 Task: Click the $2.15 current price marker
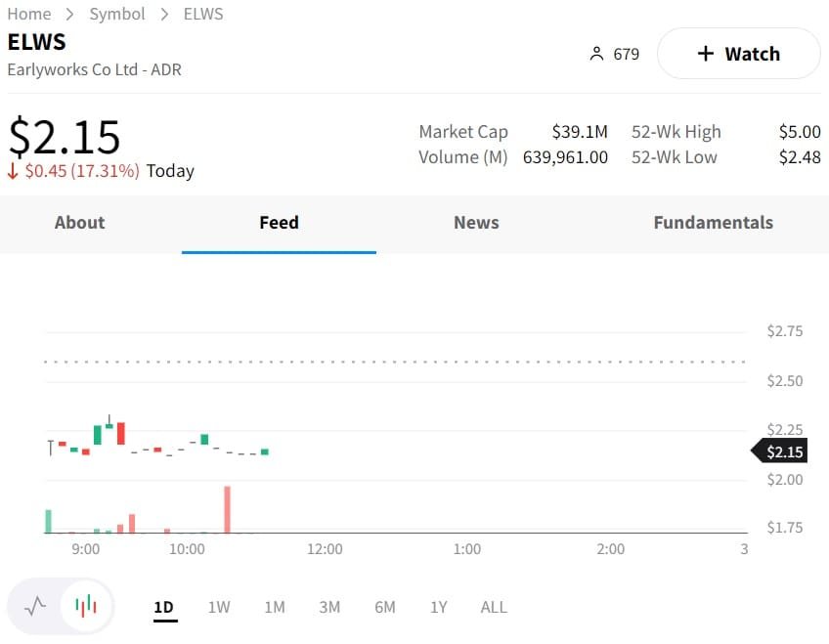(783, 451)
